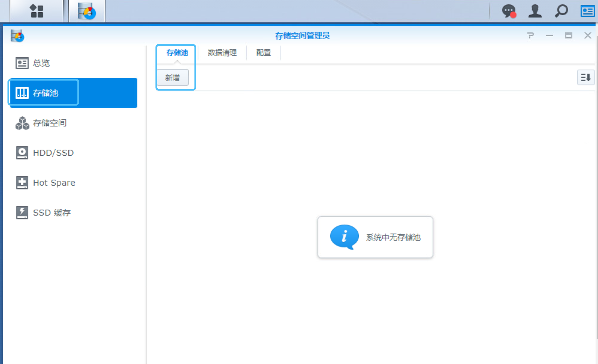The image size is (598, 364).
Task: Open HDD/SSD sidebar section
Action: (x=74, y=153)
